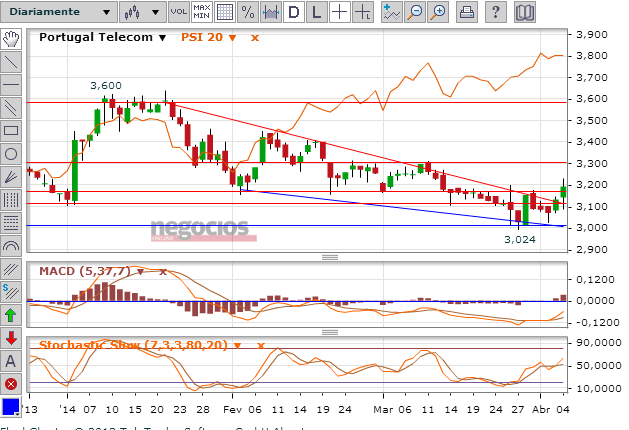The width and height of the screenshot is (629, 430).
Task: Select the hand pan tool
Action: click(x=11, y=39)
